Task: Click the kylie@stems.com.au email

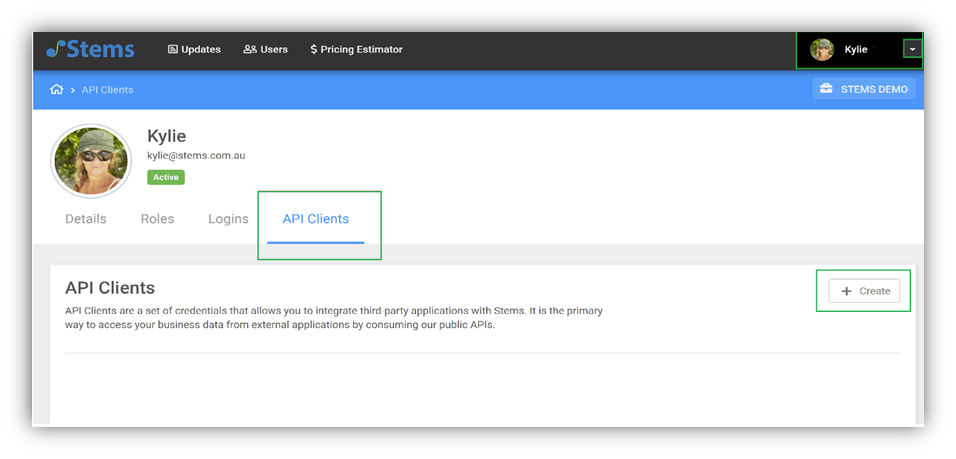Action: [x=196, y=155]
